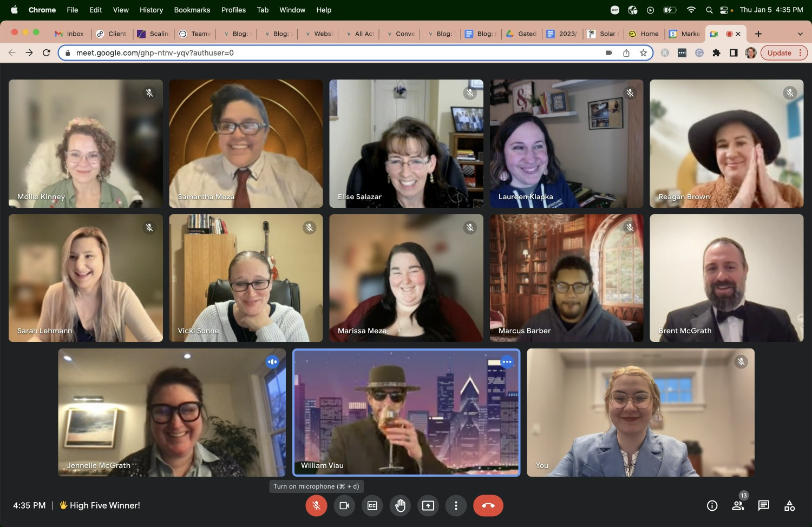Click the Chrome back arrow
This screenshot has width=812, height=527.
point(12,52)
